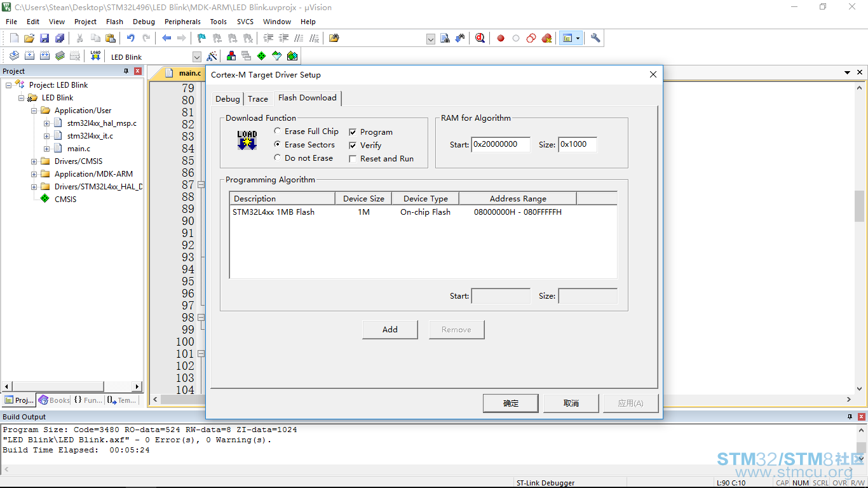Click the Save All icon

click(60, 38)
